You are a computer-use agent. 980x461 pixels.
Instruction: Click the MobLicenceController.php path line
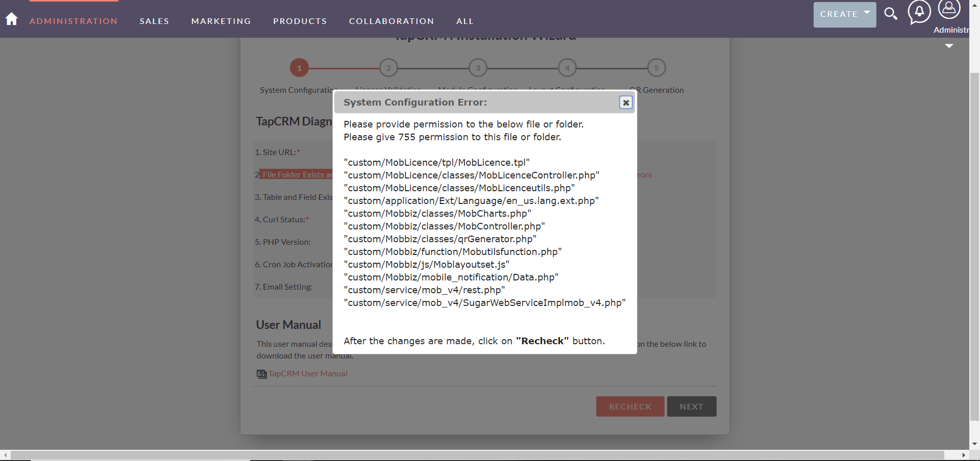(x=472, y=175)
